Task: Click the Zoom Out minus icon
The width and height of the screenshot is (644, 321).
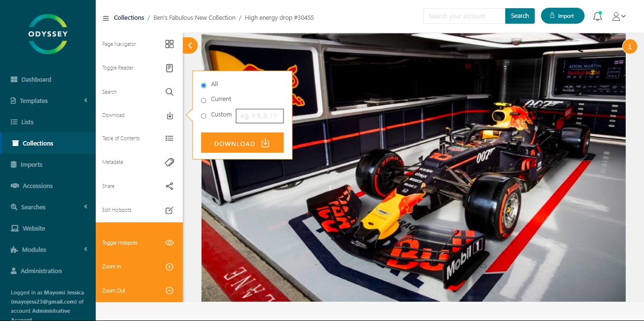Action: click(169, 291)
